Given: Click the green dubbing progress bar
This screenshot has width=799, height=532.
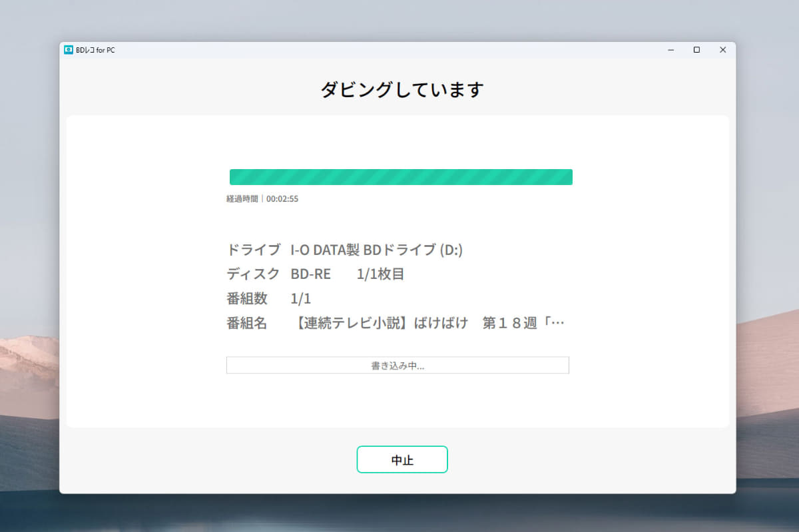Looking at the screenshot, I should (400, 176).
